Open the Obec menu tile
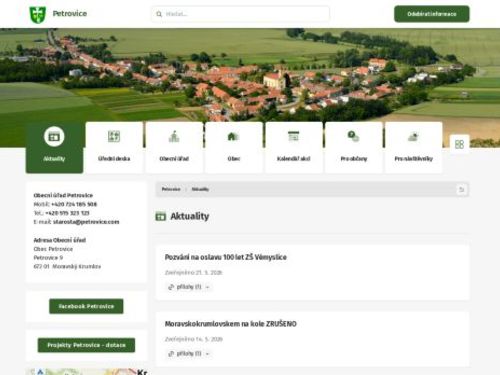Viewport: 500px width, 375px height. click(234, 148)
